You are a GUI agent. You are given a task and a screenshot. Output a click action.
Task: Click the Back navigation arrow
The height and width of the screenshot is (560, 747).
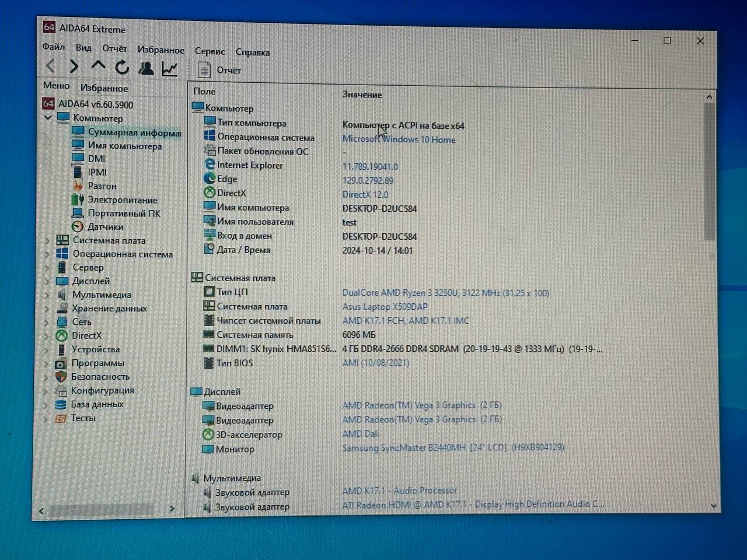[51, 66]
